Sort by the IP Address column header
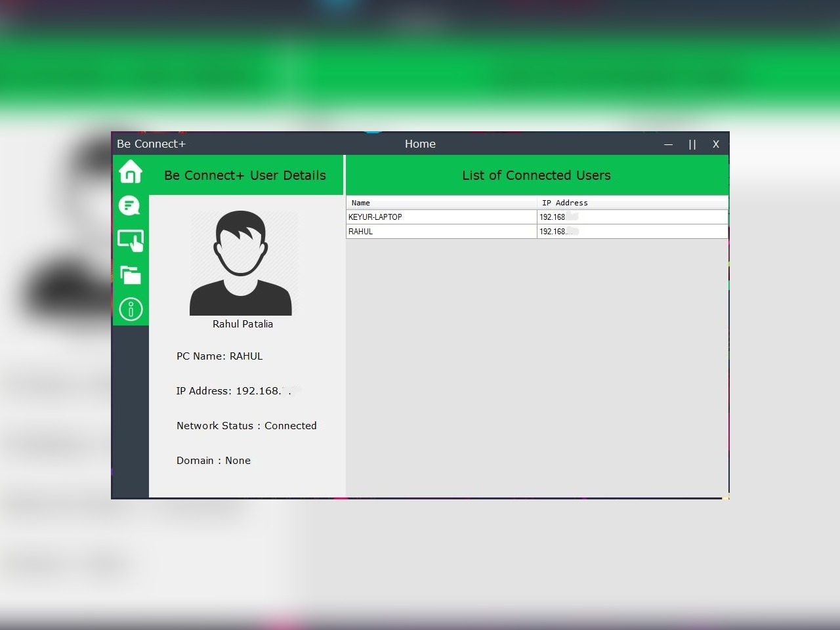 click(633, 203)
